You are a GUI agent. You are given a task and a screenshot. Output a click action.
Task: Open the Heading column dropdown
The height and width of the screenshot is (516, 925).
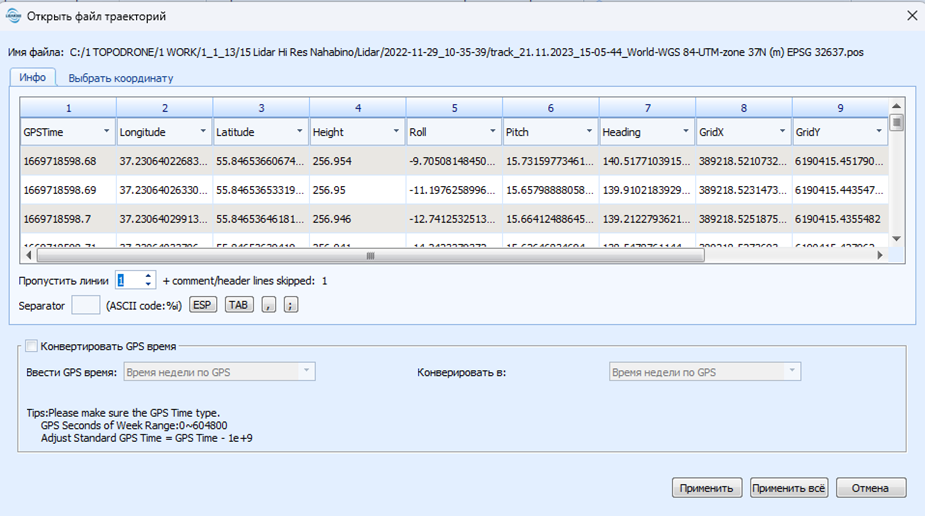pyautogui.click(x=685, y=131)
